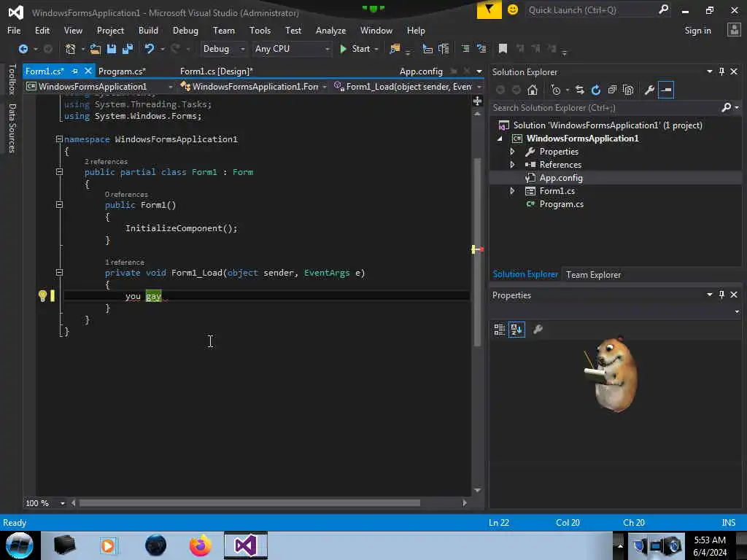Click the yellow notifications flag icon
This screenshot has height=560, width=747.
click(489, 9)
